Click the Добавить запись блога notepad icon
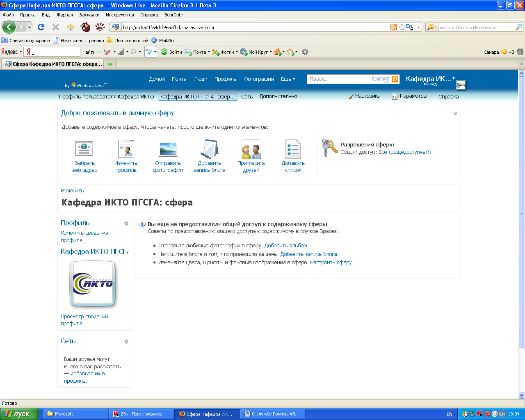525x420 pixels. click(x=209, y=149)
